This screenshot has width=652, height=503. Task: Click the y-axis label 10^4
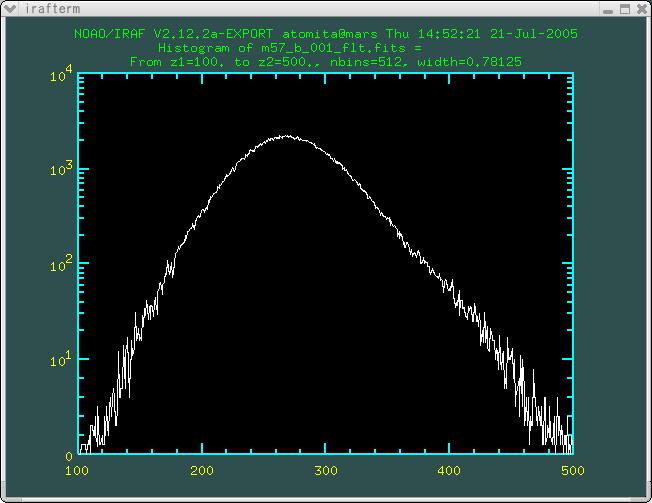tap(61, 74)
